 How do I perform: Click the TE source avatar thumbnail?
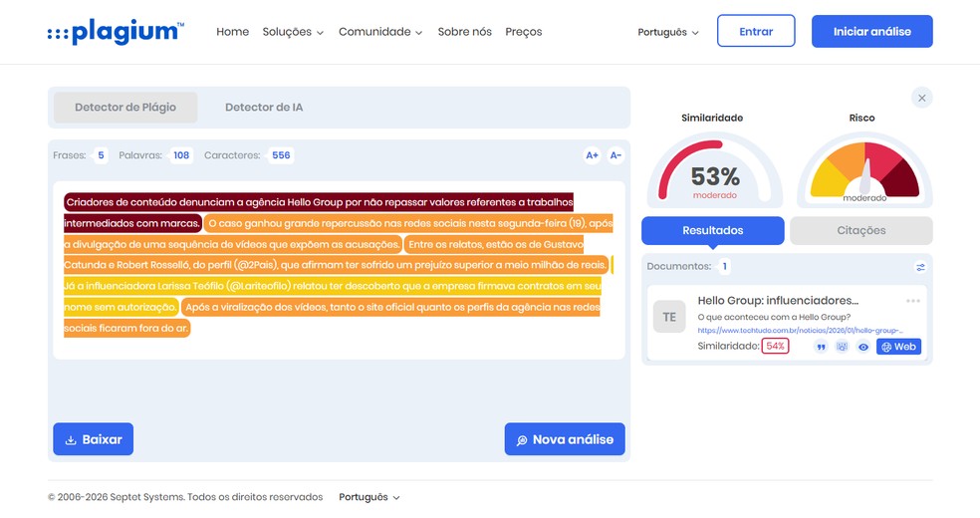pos(669,317)
